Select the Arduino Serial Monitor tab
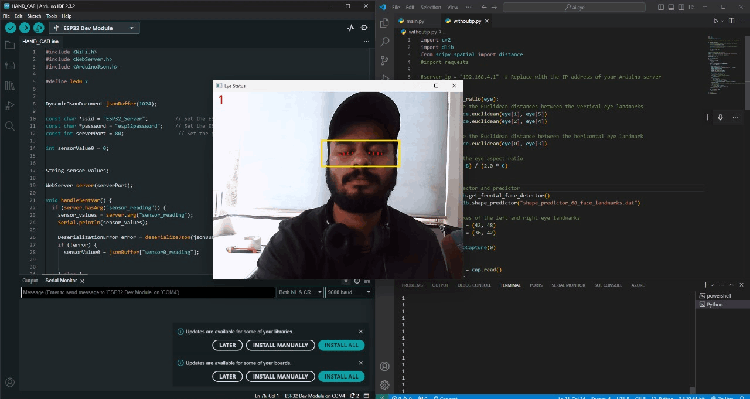The image size is (750, 399). click(61, 281)
